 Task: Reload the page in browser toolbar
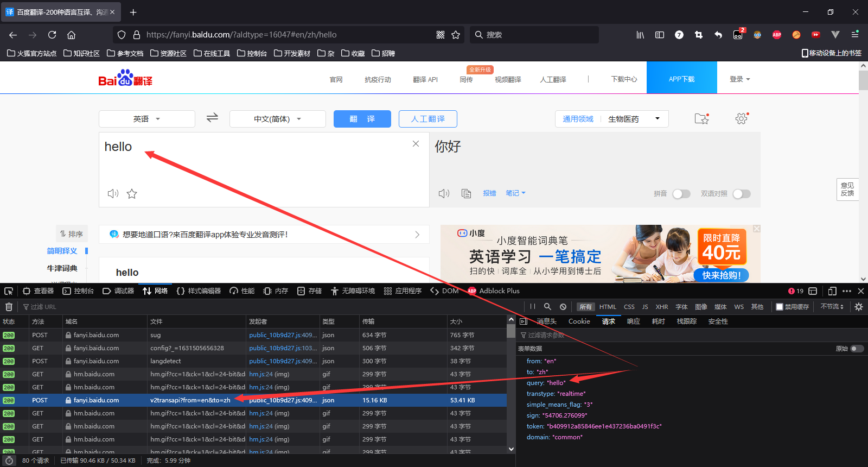click(x=52, y=35)
